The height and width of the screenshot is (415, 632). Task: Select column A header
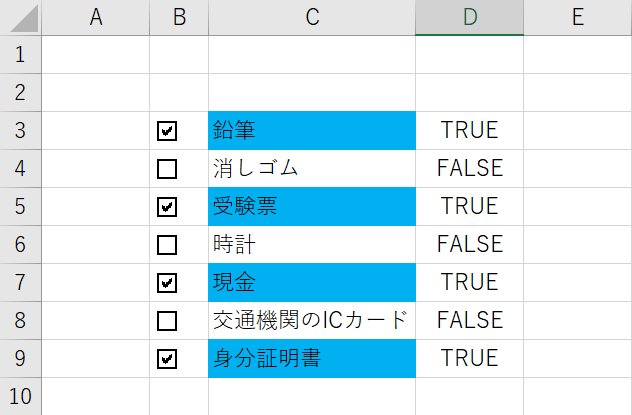96,17
